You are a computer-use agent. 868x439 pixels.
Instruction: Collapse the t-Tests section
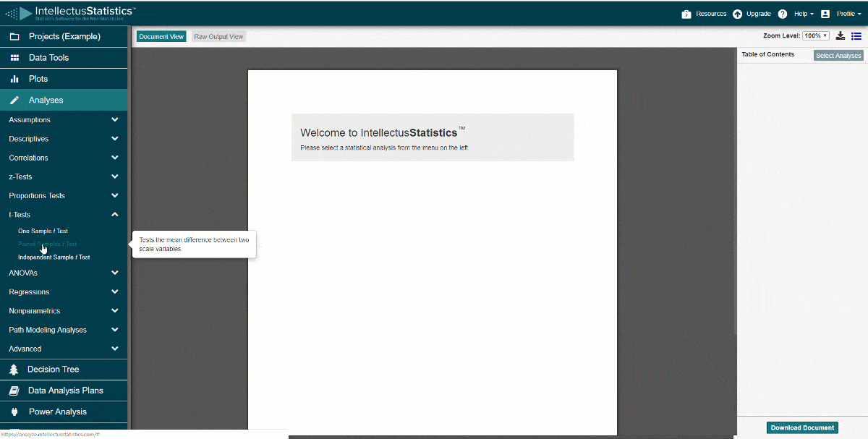pyautogui.click(x=114, y=215)
